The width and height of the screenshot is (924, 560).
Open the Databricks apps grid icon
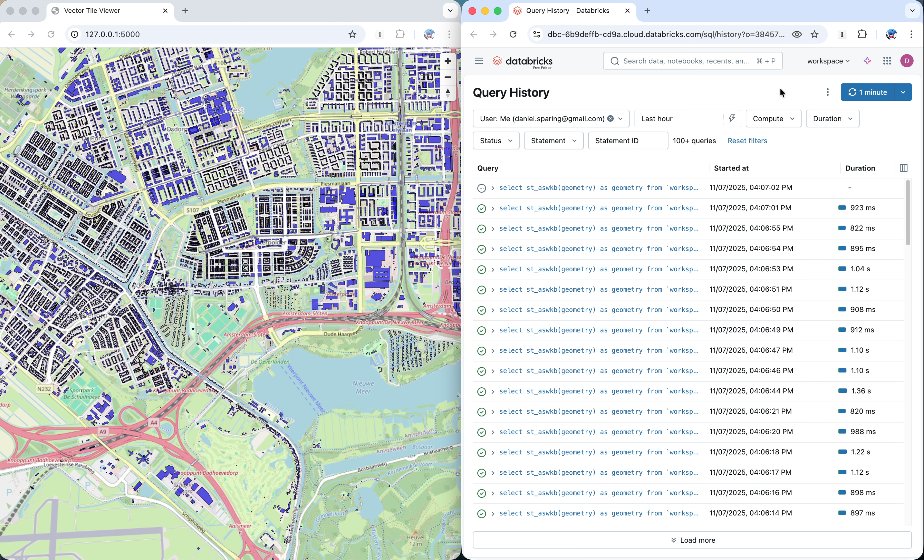(887, 61)
